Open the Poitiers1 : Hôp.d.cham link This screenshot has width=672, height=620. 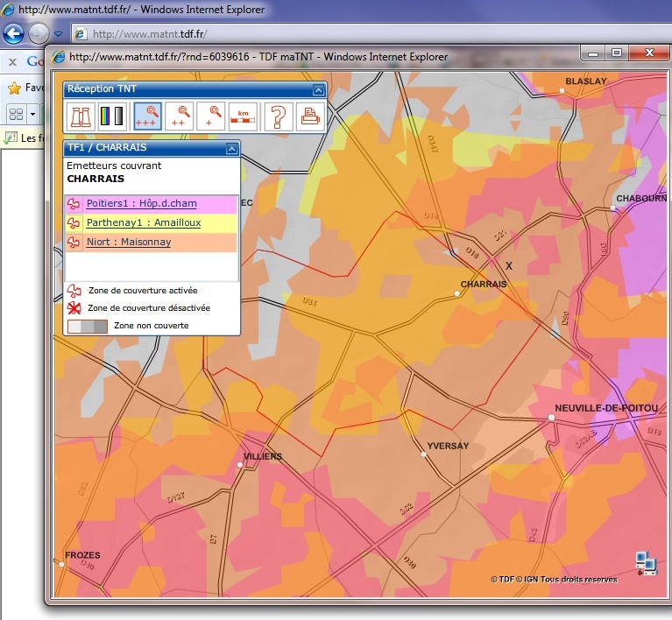[141, 203]
